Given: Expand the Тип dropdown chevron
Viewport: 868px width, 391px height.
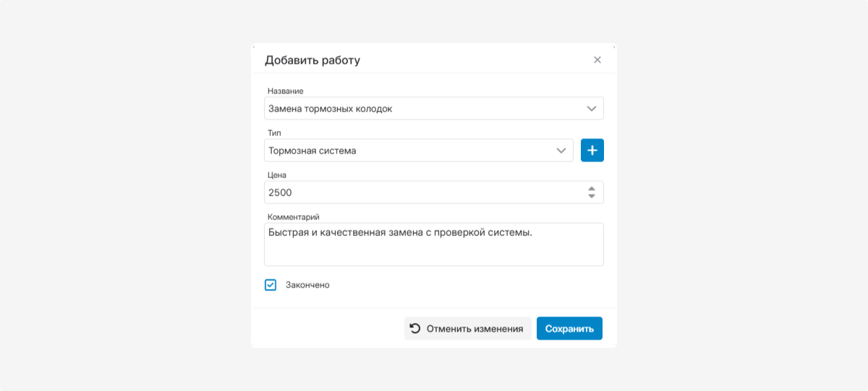Looking at the screenshot, I should [x=561, y=151].
